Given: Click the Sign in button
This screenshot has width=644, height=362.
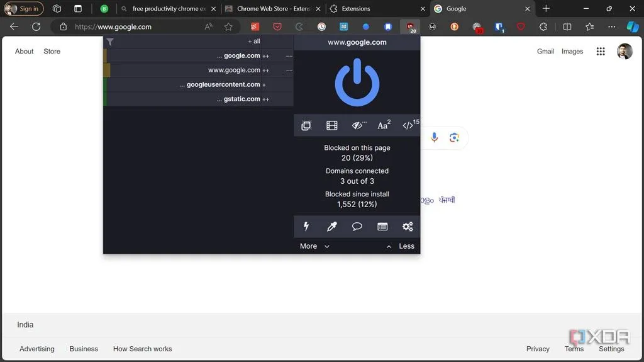Looking at the screenshot, I should [x=24, y=9].
